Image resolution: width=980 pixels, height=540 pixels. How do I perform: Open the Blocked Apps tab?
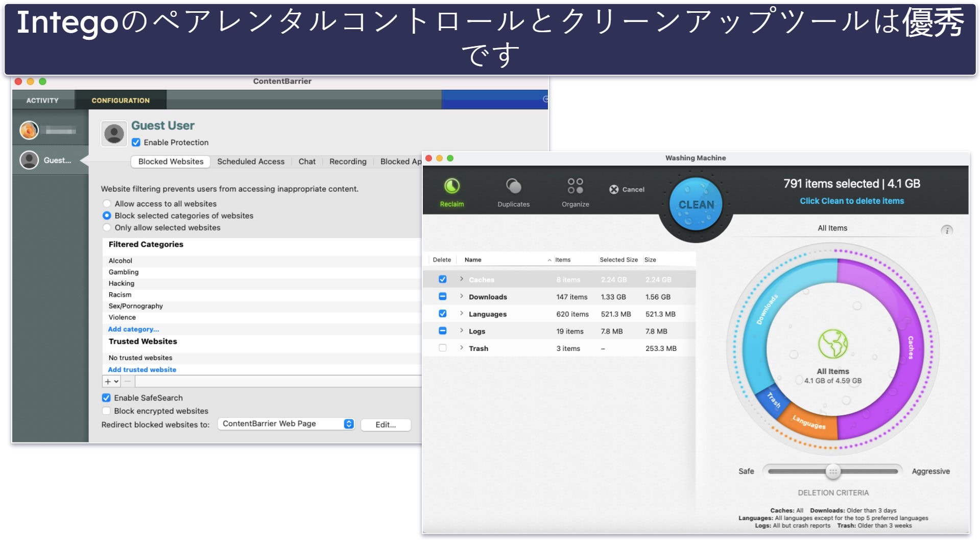pos(401,161)
